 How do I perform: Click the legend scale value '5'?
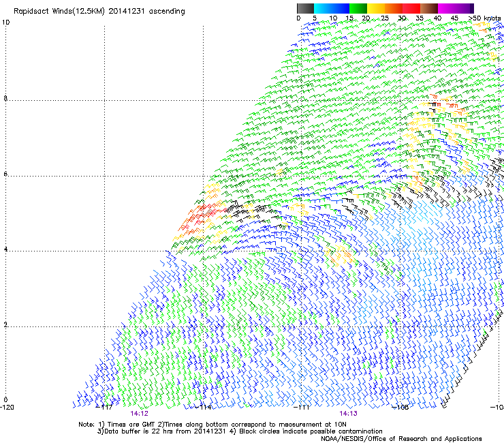point(315,18)
